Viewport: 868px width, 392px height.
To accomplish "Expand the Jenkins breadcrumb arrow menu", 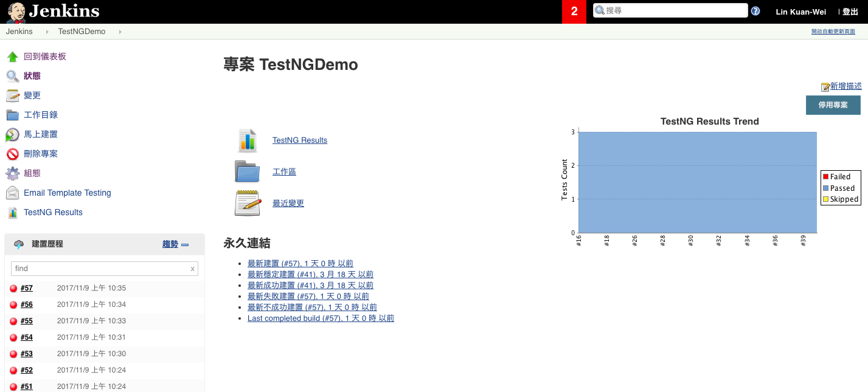I will pyautogui.click(x=47, y=32).
